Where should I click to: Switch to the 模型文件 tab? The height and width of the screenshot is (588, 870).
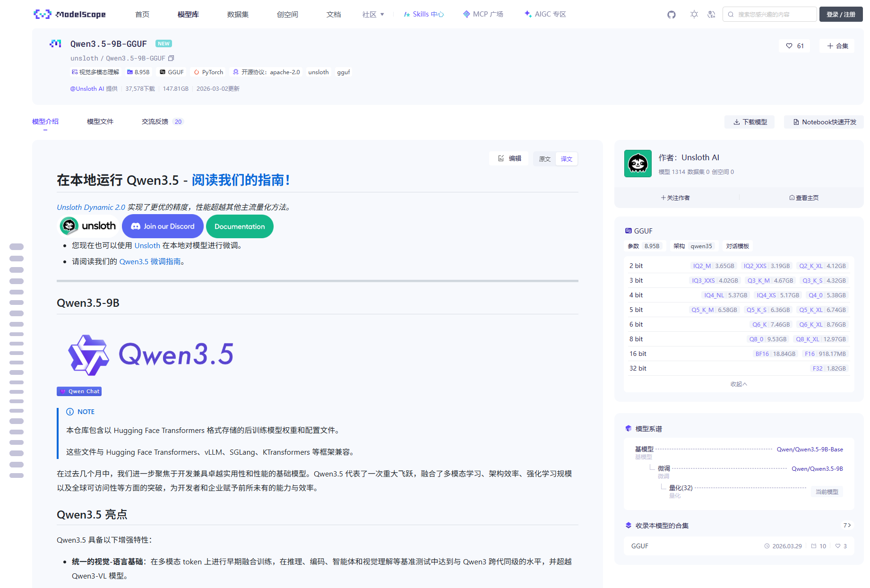100,121
